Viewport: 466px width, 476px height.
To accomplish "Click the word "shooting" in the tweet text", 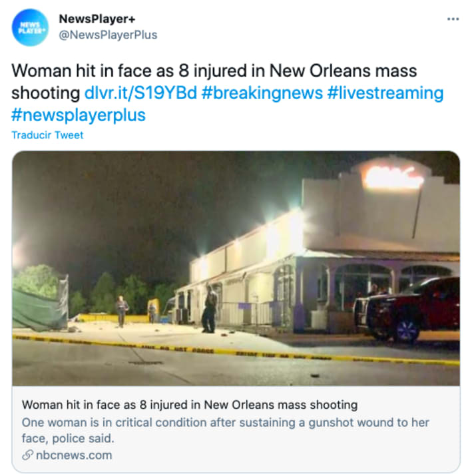I will coord(46,93).
